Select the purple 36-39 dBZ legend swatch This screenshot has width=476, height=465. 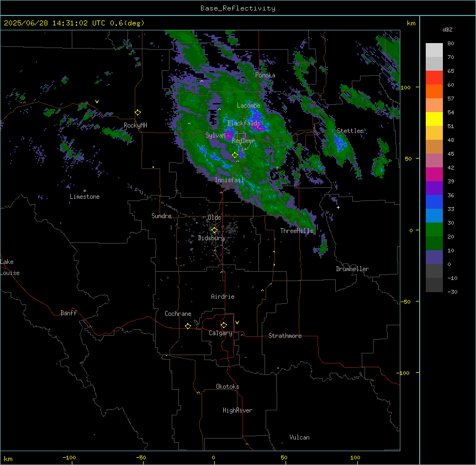point(434,188)
